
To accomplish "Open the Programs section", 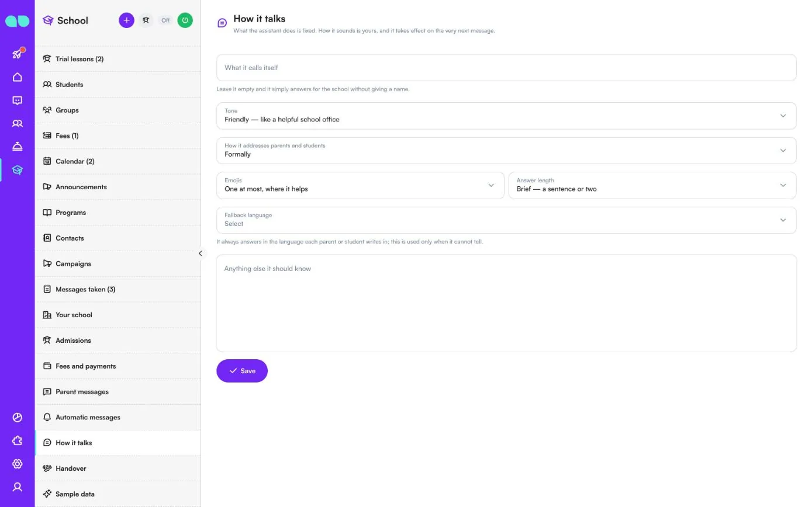I will pyautogui.click(x=118, y=213).
